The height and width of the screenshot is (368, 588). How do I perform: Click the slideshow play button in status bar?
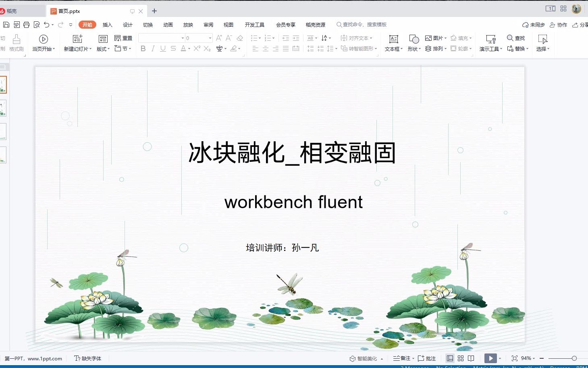[x=490, y=358]
